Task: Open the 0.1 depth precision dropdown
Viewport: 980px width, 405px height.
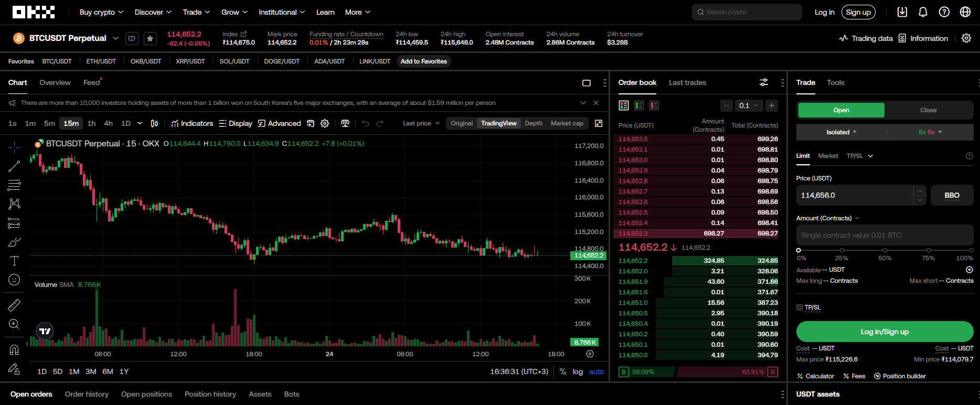Action: coord(749,105)
